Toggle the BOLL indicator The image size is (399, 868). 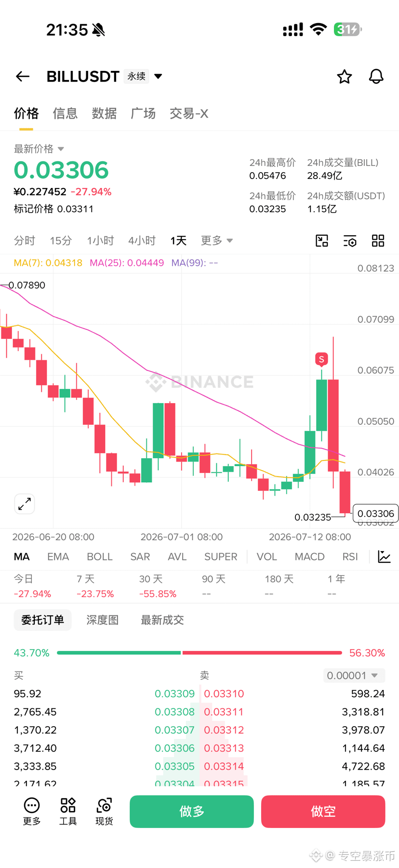coord(100,556)
